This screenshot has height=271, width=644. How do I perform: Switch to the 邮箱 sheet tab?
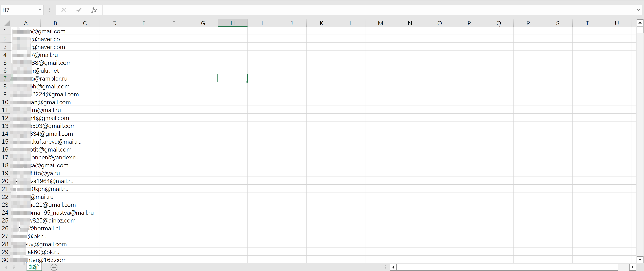pos(34,267)
